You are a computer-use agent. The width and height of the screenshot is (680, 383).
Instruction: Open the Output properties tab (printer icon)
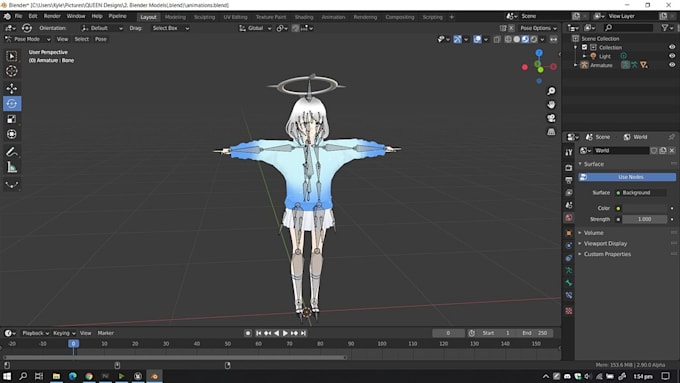(569, 180)
